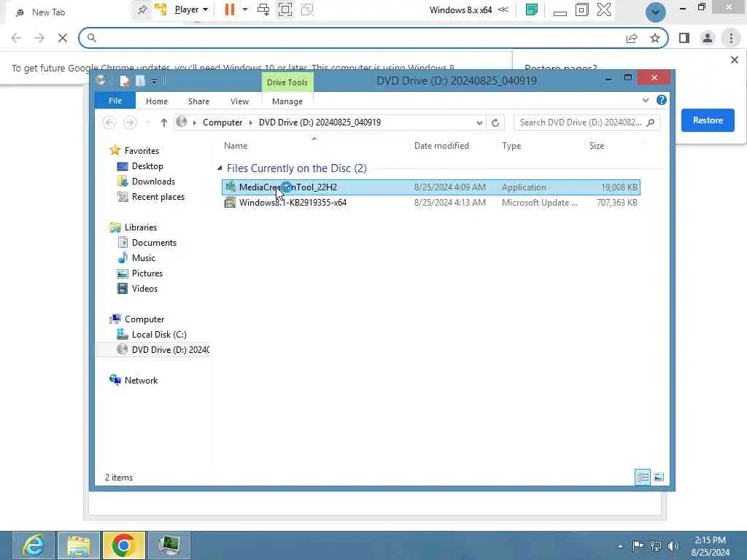Sort by the Size column header

[x=597, y=146]
